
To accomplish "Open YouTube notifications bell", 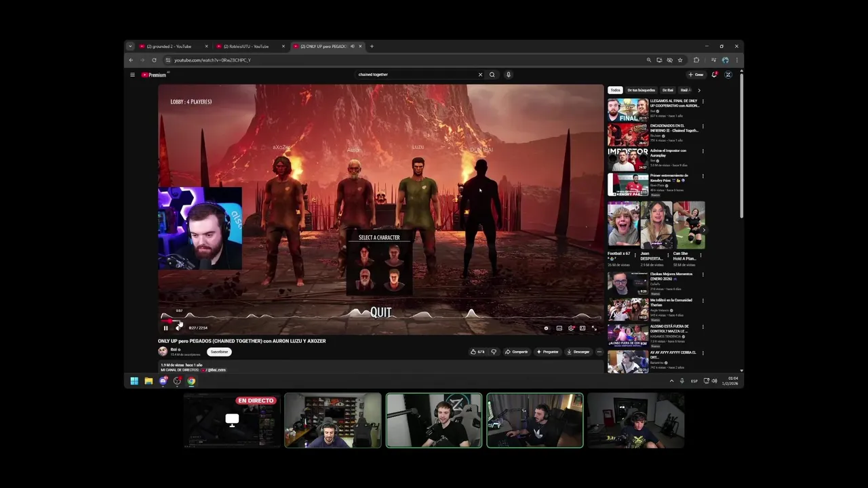I will pyautogui.click(x=714, y=75).
